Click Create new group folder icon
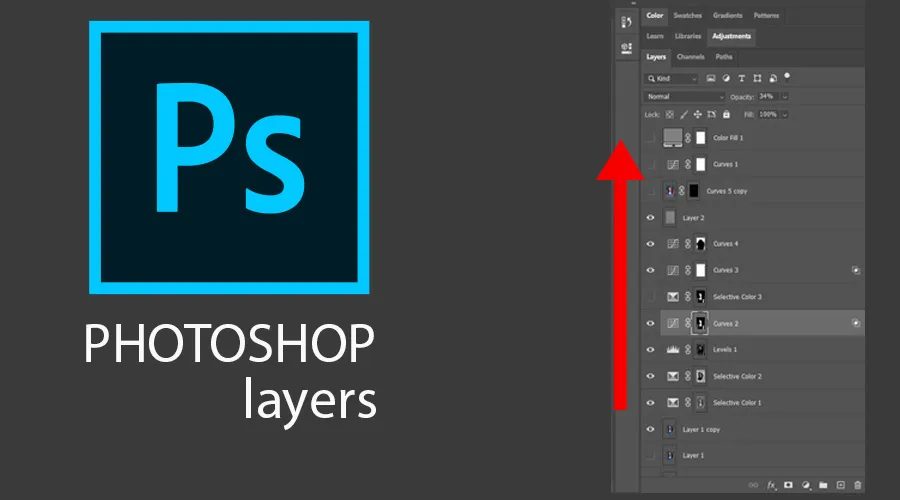The image size is (900, 500). pyautogui.click(x=823, y=485)
